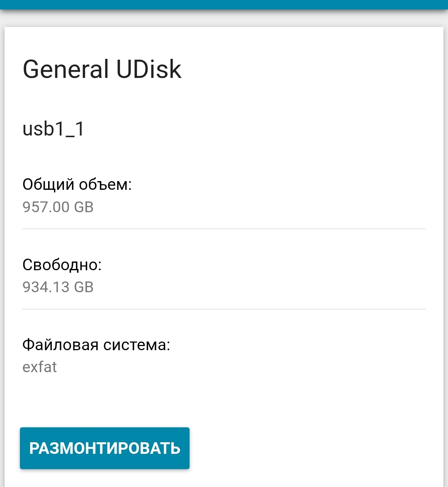Image resolution: width=448 pixels, height=487 pixels.
Task: Select the General UDisk title
Action: click(x=102, y=69)
